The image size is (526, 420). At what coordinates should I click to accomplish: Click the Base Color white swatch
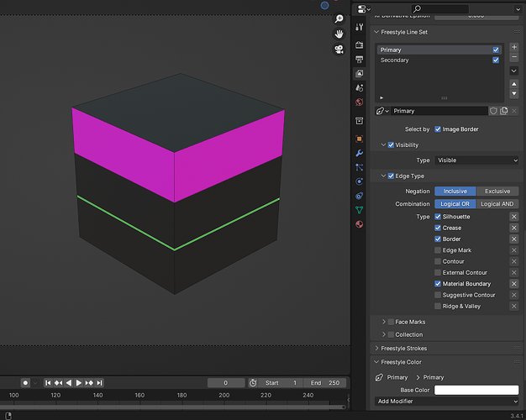click(476, 390)
